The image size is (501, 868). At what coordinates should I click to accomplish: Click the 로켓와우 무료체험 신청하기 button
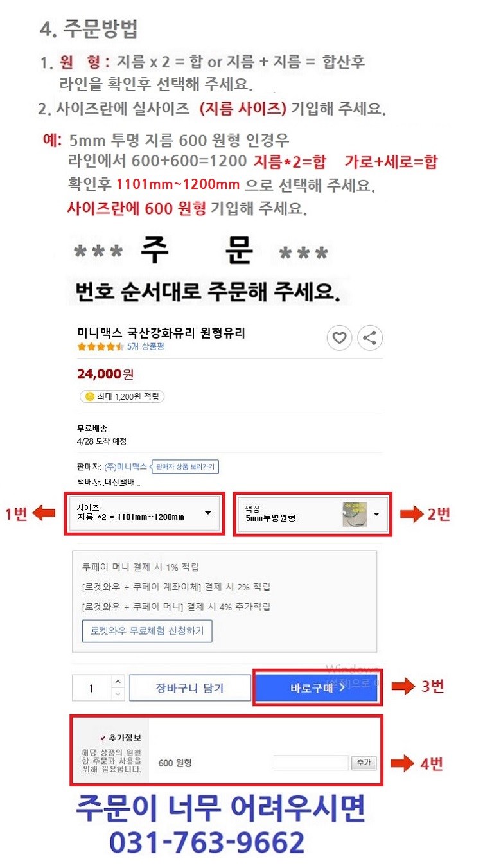[x=147, y=631]
